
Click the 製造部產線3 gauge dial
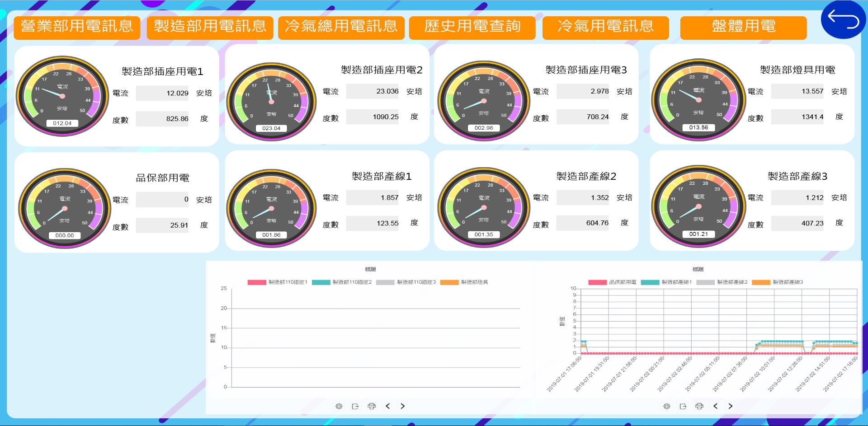coord(698,206)
